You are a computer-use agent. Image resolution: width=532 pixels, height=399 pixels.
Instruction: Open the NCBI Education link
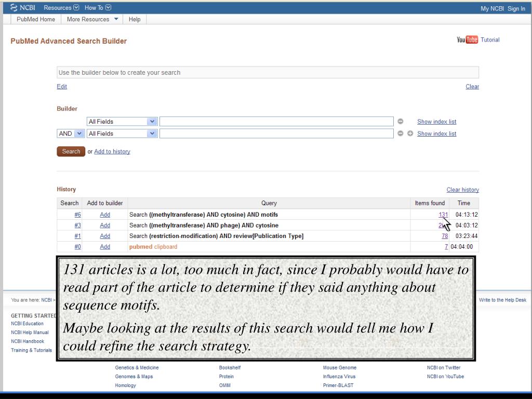pos(27,324)
